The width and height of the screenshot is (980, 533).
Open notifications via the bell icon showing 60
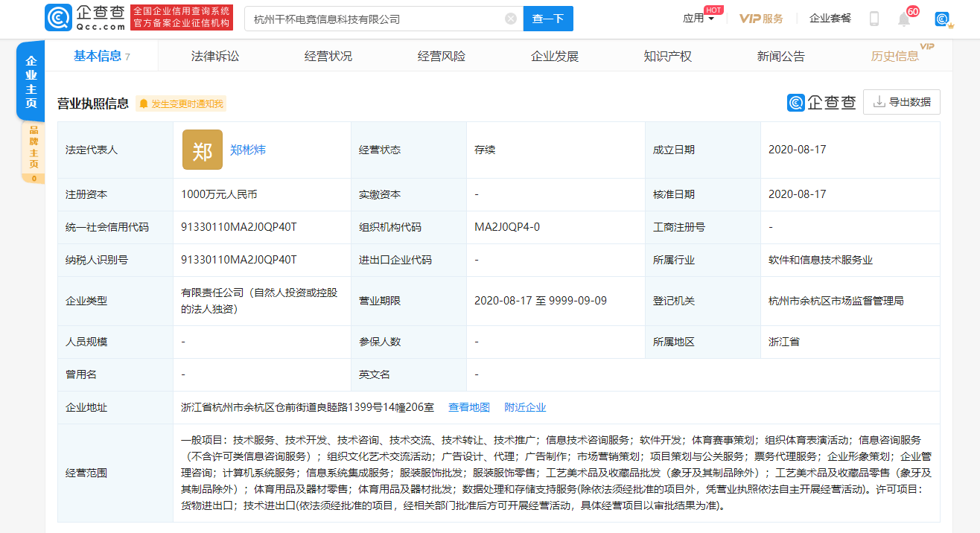tap(903, 19)
